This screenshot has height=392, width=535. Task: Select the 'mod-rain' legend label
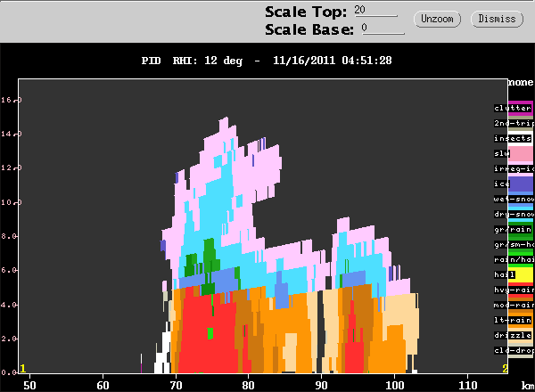point(514,305)
